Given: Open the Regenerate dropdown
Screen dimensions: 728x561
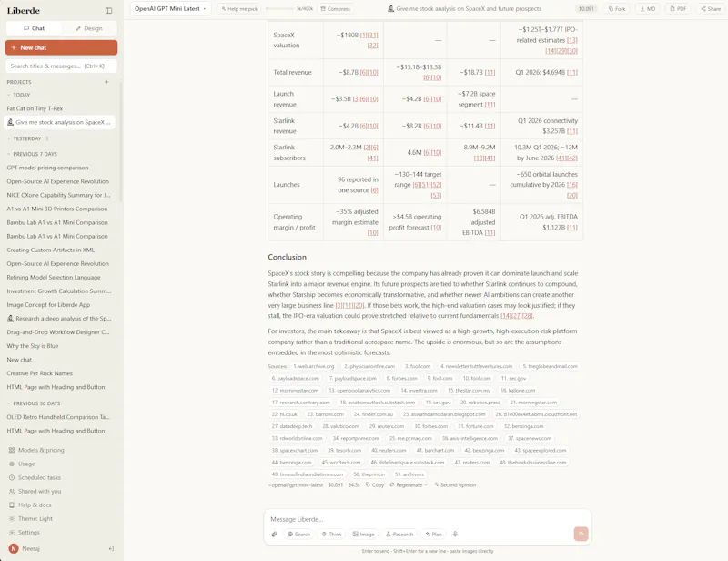Looking at the screenshot, I should pos(409,484).
